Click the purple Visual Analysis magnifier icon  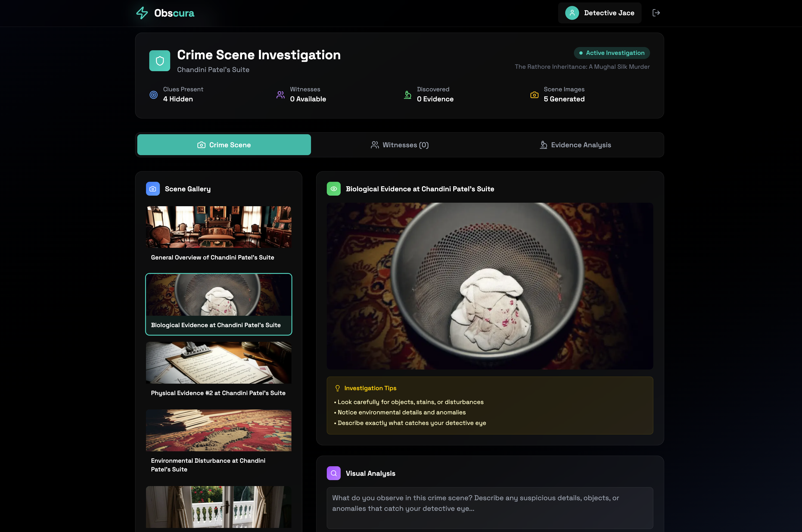[333, 473]
